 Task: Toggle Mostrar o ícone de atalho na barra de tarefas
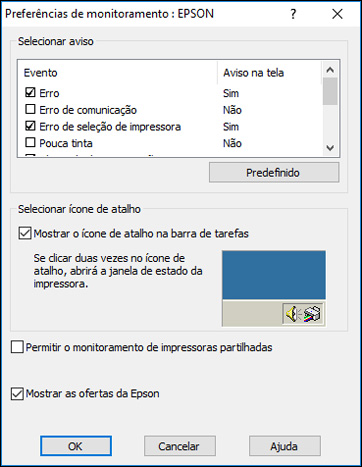25,233
